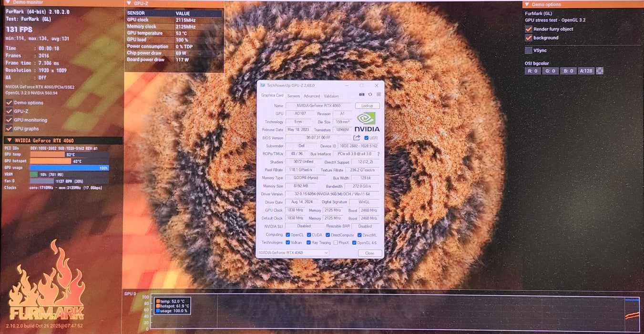Click the FurMark flame logo
Image resolution: width=644 pixels, height=334 pixels.
46,280
